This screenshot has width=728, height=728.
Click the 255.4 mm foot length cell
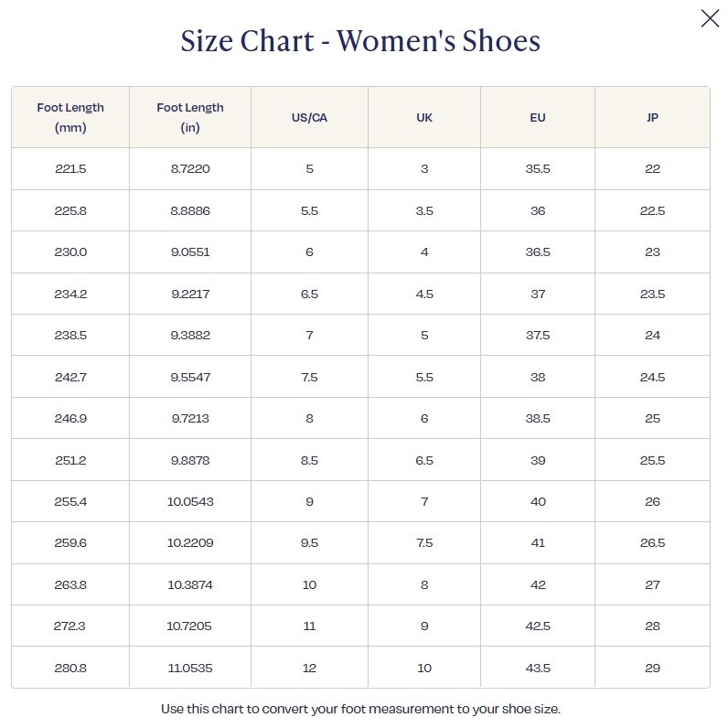pos(70,501)
